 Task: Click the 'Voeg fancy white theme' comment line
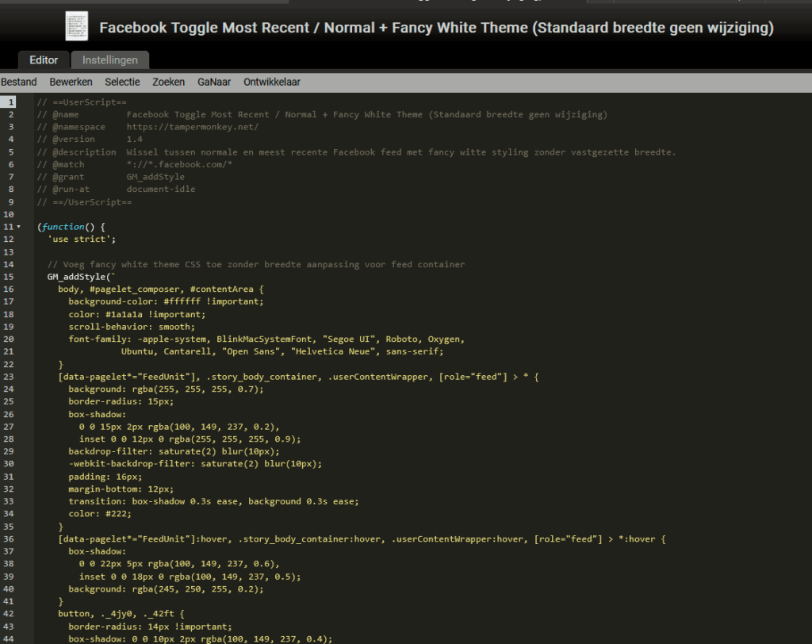[256, 264]
